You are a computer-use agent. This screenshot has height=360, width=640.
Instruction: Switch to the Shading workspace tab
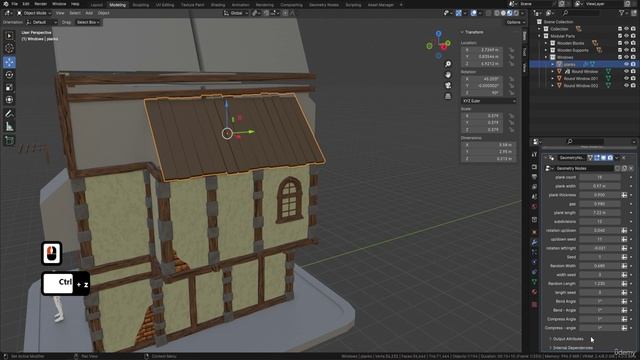point(218,5)
